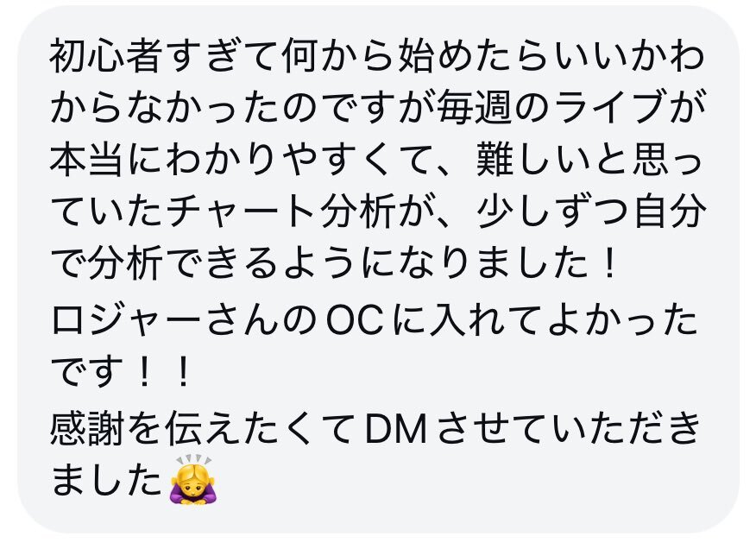The height and width of the screenshot is (549, 756).
Task: Click the letters DM in the message
Action: click(396, 428)
